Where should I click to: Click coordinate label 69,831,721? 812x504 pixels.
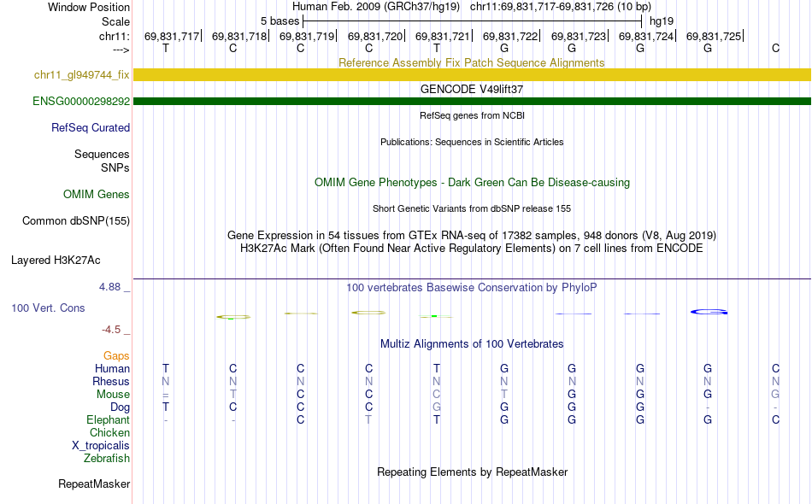coord(443,36)
